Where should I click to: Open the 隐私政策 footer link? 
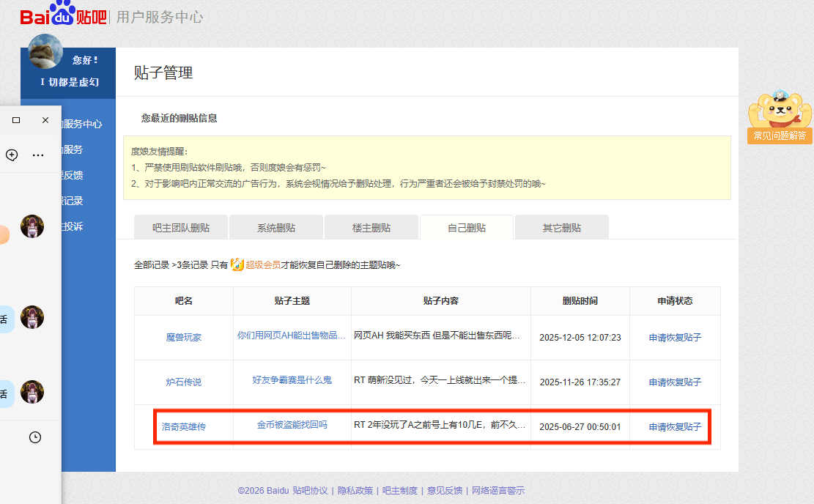pyautogui.click(x=355, y=491)
